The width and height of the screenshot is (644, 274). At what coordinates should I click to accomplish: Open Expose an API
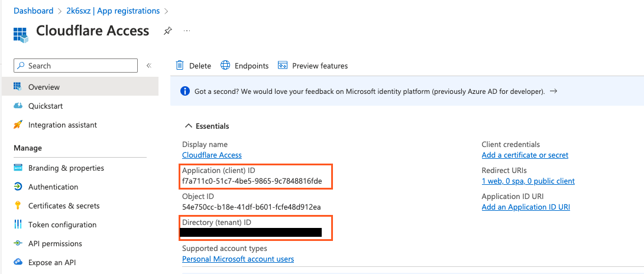click(51, 262)
